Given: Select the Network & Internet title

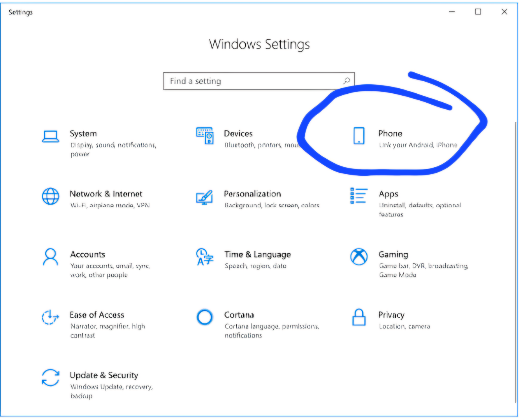Looking at the screenshot, I should 106,194.
